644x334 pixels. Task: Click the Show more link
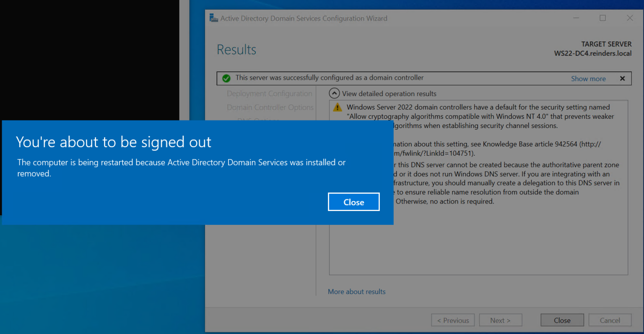(588, 78)
